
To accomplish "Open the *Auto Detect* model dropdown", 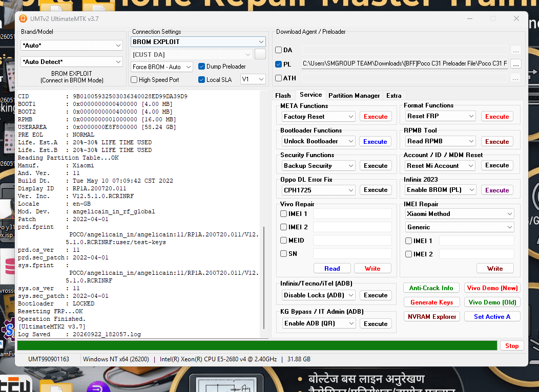I will click(x=72, y=62).
